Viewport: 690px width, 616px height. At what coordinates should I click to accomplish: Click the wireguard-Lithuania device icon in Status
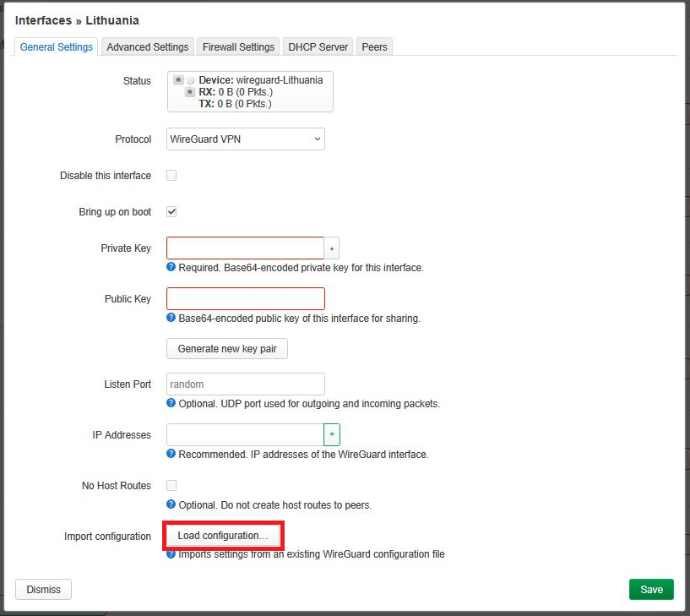178,80
